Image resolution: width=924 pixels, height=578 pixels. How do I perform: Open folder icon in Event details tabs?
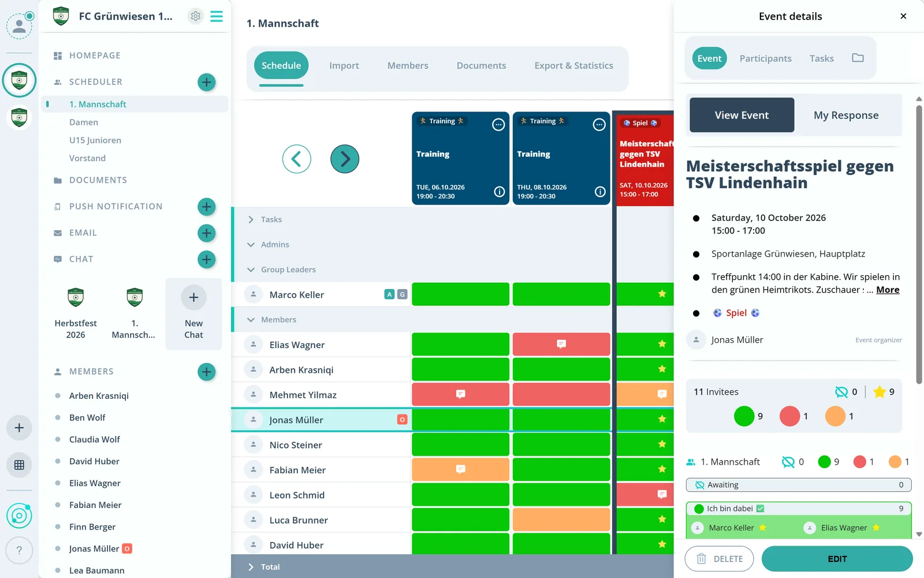pos(858,58)
